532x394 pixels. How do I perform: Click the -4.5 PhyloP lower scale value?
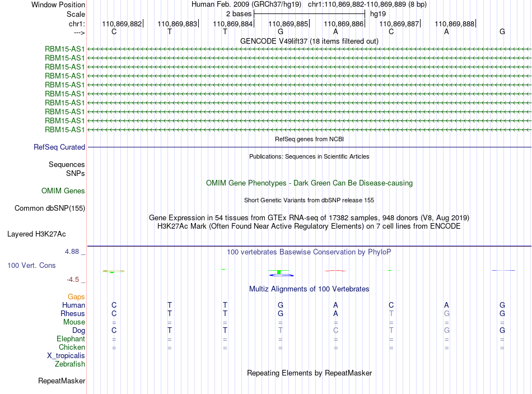pos(73,280)
